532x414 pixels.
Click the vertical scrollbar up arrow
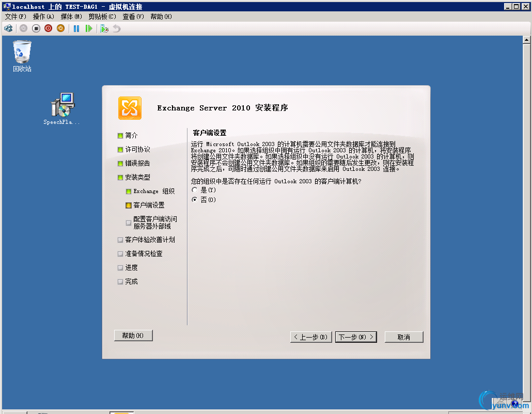[526, 40]
